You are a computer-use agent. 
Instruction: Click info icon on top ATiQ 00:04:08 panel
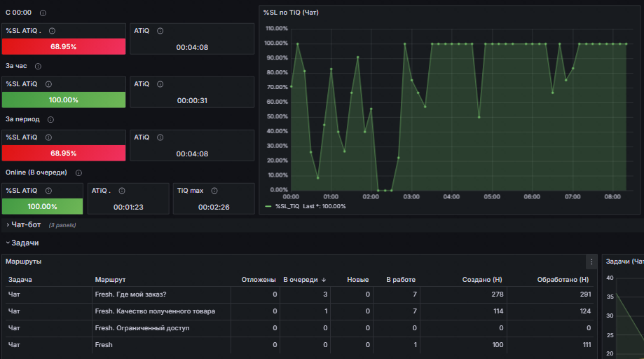pos(160,31)
